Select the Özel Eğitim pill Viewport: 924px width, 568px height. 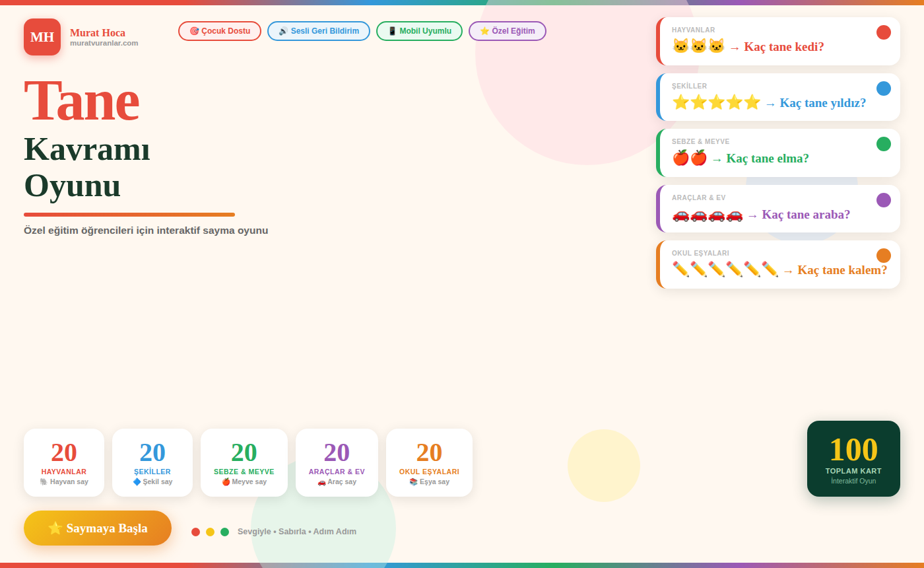pos(508,31)
